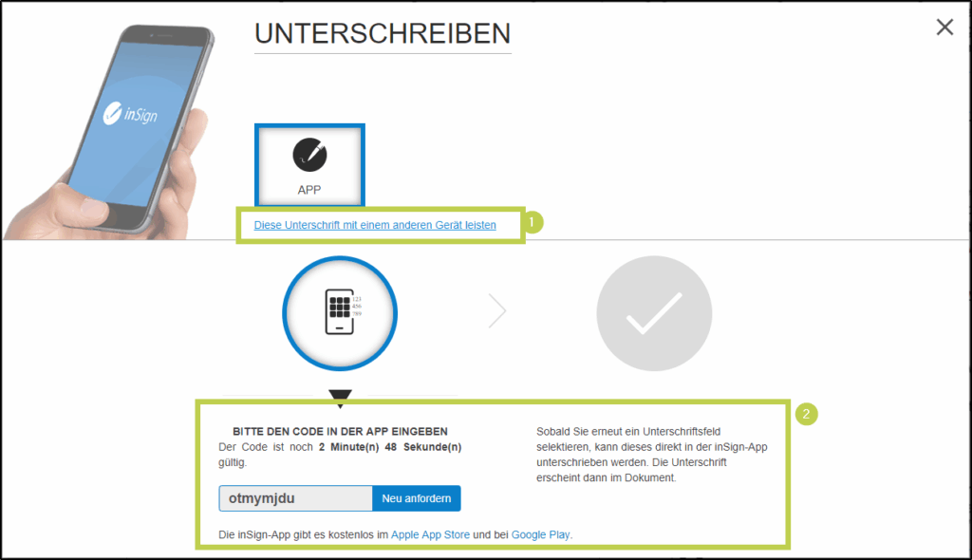Click the black triangle pointer below the keypad step

click(x=340, y=397)
